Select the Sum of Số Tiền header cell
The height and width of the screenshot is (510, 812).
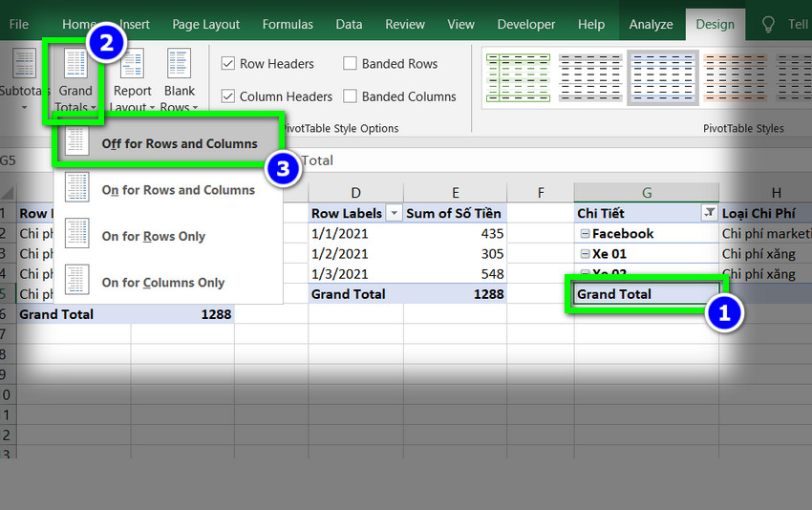455,213
